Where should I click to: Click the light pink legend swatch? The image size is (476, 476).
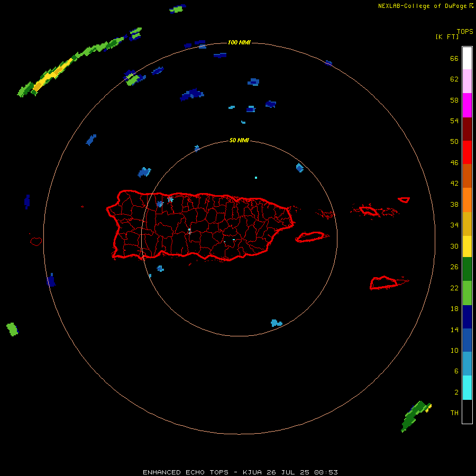coord(467,81)
